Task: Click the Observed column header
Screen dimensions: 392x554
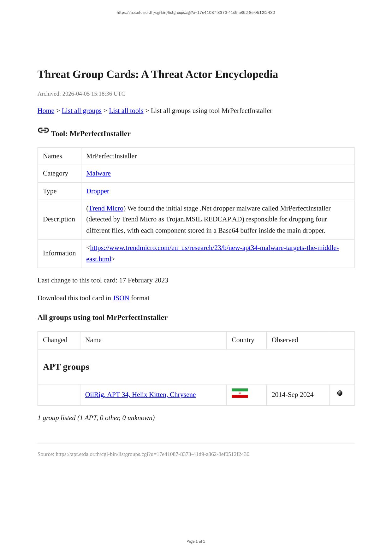Action: click(285, 340)
